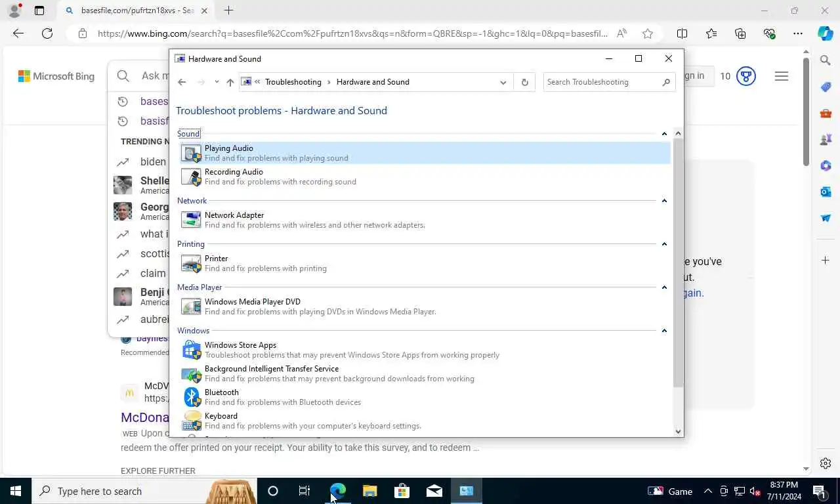Image resolution: width=840 pixels, height=504 pixels.
Task: Reload the Bing page in Edge
Action: (x=47, y=33)
